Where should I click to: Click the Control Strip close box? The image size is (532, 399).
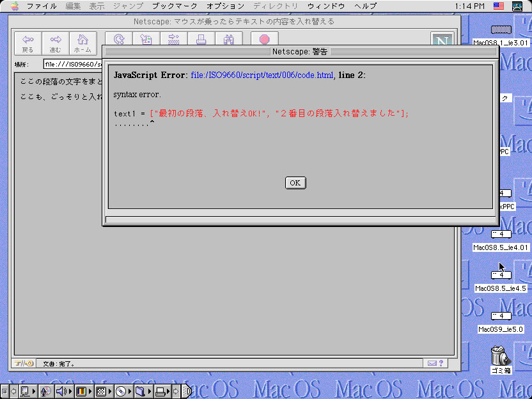(4, 391)
